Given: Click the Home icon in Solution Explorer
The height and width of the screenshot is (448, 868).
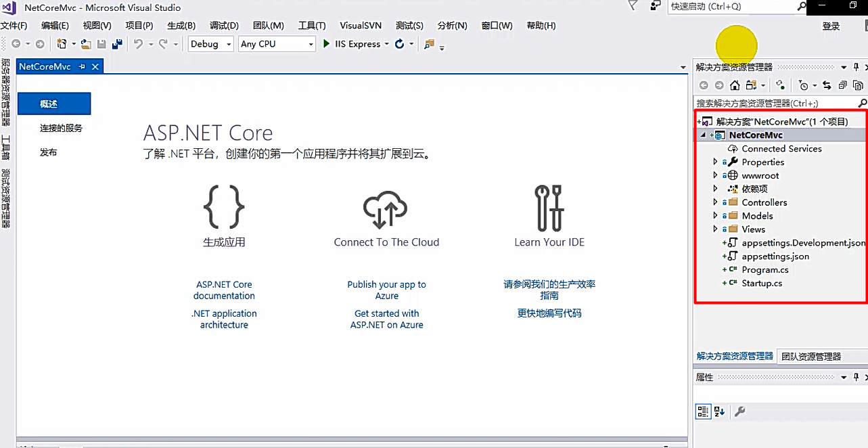Looking at the screenshot, I should 735,85.
